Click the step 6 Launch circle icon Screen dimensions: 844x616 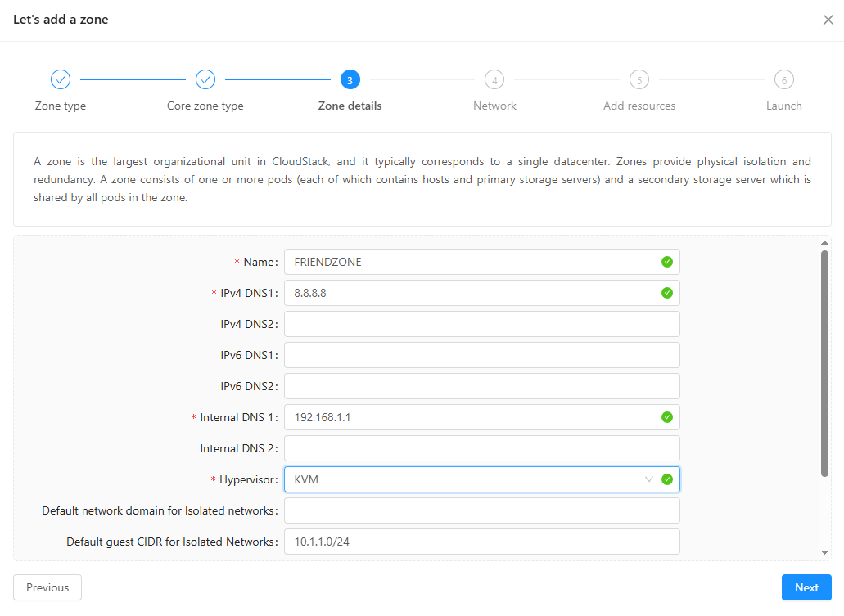[x=783, y=79]
